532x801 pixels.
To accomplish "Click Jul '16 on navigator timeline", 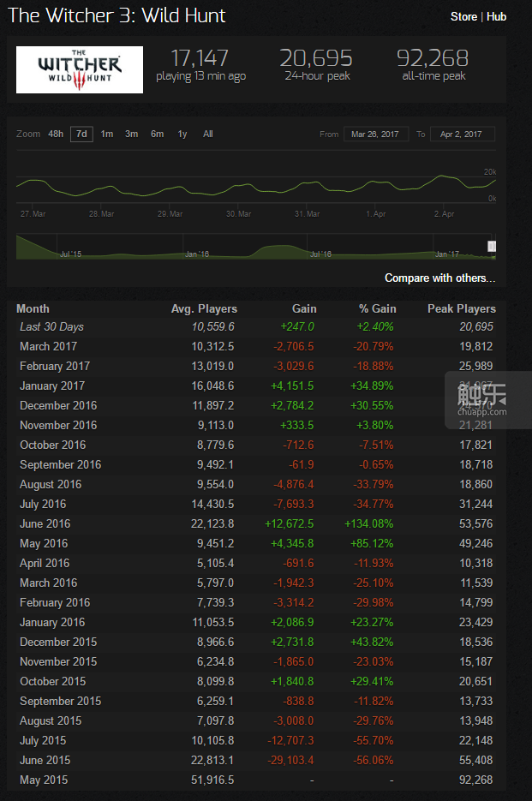I will (x=321, y=254).
